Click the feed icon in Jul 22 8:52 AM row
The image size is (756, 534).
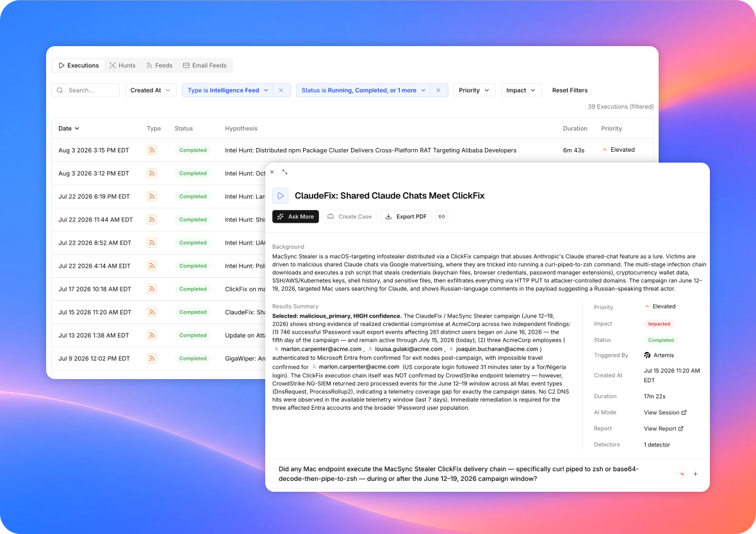[152, 243]
